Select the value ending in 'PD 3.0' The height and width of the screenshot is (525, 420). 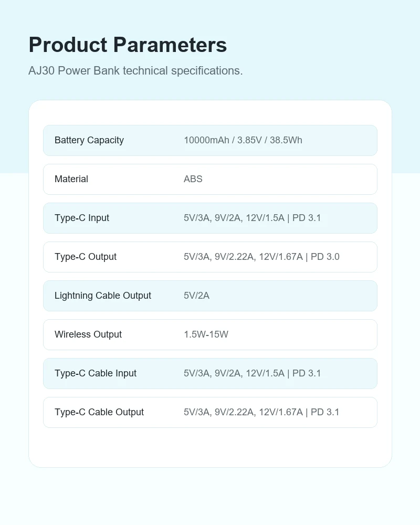[x=261, y=257]
